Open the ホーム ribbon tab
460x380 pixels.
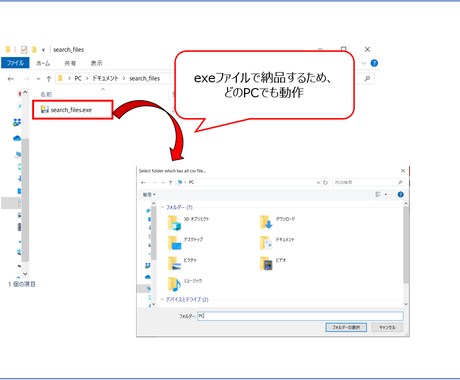tap(43, 63)
